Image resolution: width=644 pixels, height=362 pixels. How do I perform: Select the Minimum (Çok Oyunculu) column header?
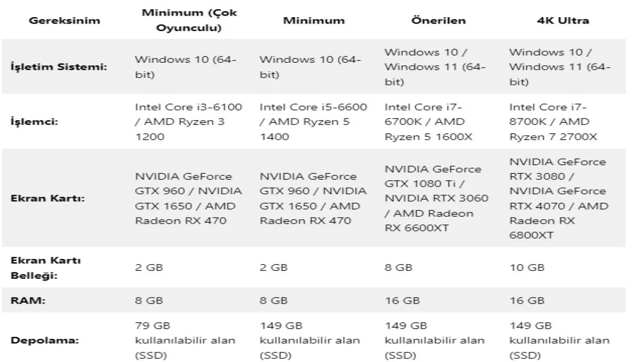tap(189, 20)
